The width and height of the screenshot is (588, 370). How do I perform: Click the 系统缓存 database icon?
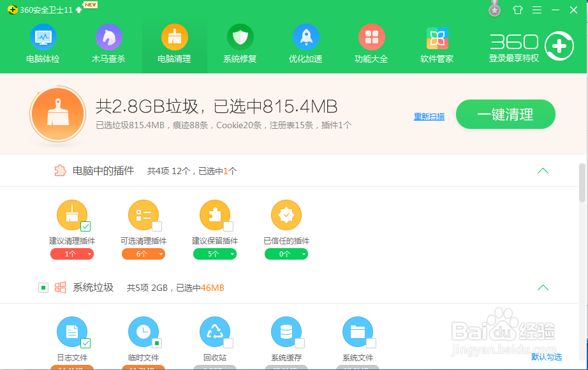point(286,332)
